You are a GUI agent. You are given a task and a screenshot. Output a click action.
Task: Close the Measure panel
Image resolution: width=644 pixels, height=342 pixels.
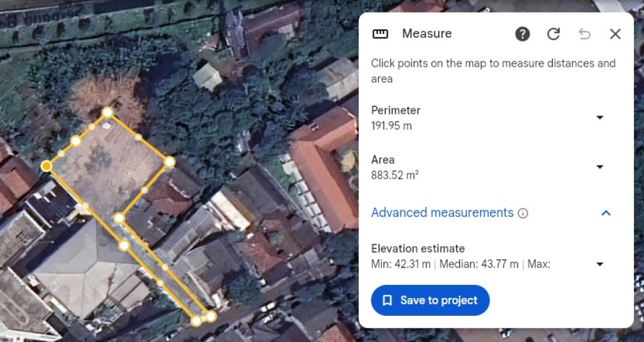[x=615, y=34]
